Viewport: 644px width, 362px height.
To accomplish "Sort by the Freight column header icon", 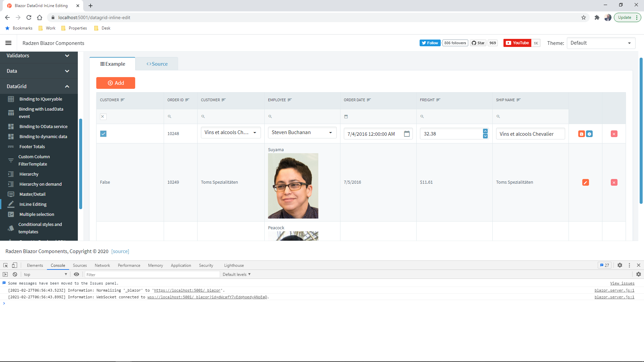I will pyautogui.click(x=438, y=100).
